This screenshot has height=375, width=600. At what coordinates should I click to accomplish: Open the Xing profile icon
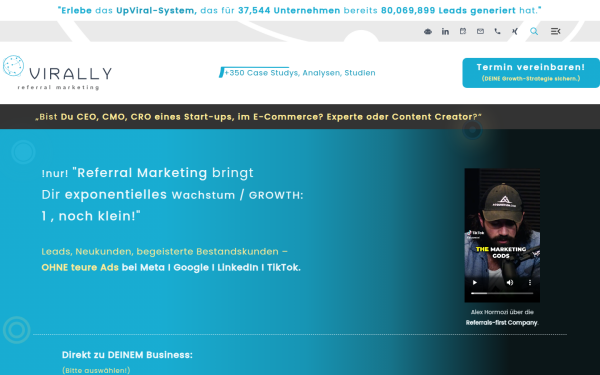(515, 31)
